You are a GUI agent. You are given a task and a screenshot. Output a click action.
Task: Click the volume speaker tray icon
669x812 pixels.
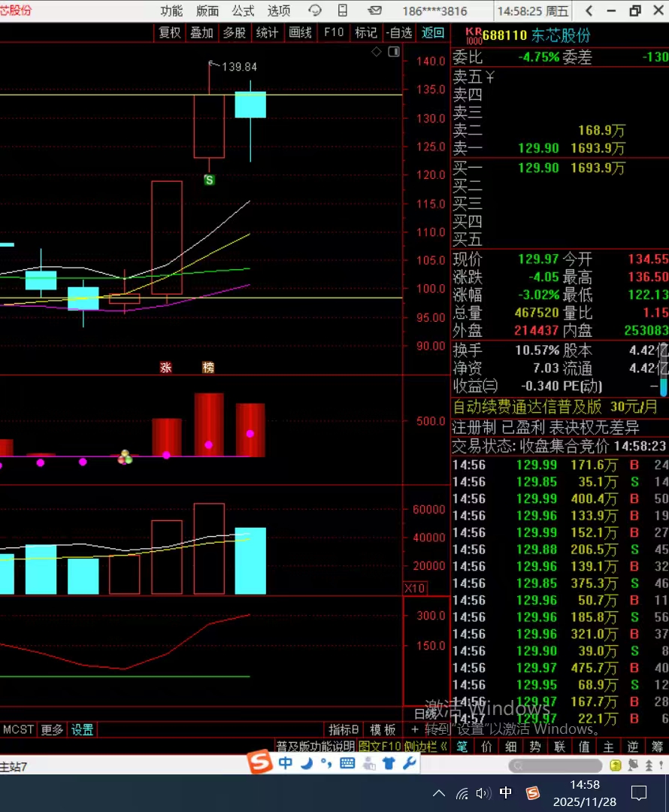pyautogui.click(x=483, y=793)
